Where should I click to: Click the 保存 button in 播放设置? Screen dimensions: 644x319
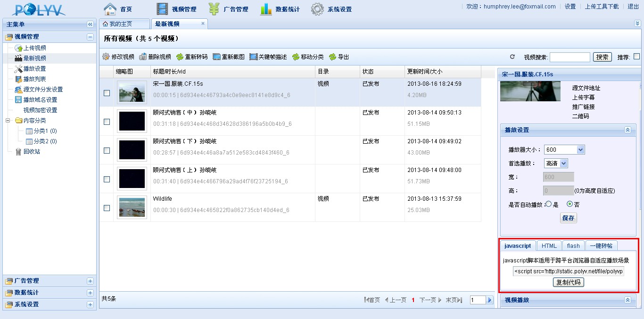click(x=568, y=218)
